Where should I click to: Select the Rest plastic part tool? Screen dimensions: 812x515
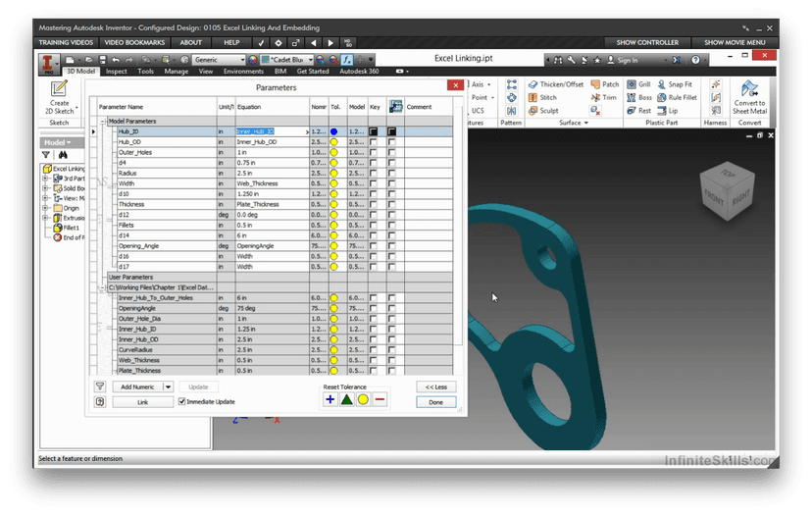tap(638, 110)
